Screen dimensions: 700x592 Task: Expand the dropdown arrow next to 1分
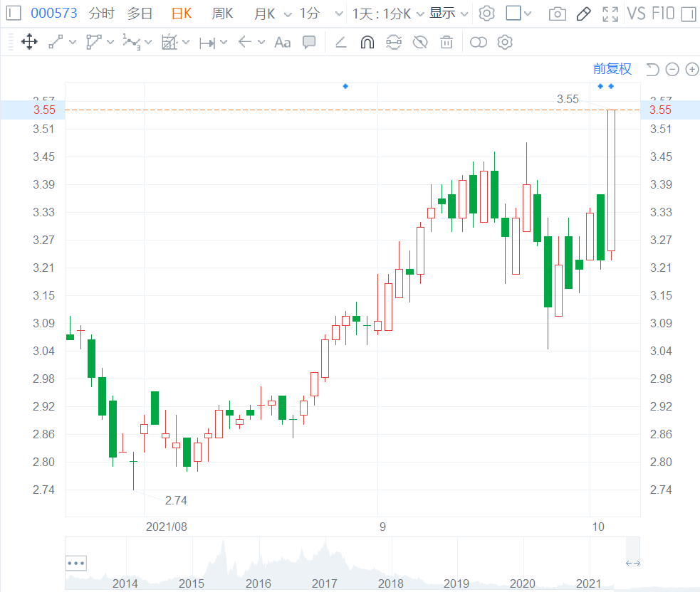[x=339, y=14]
